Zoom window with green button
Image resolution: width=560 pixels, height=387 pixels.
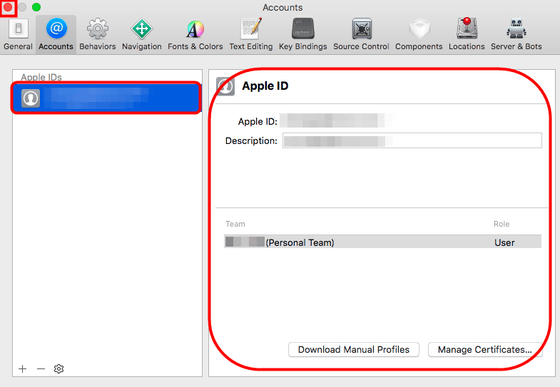click(x=36, y=7)
